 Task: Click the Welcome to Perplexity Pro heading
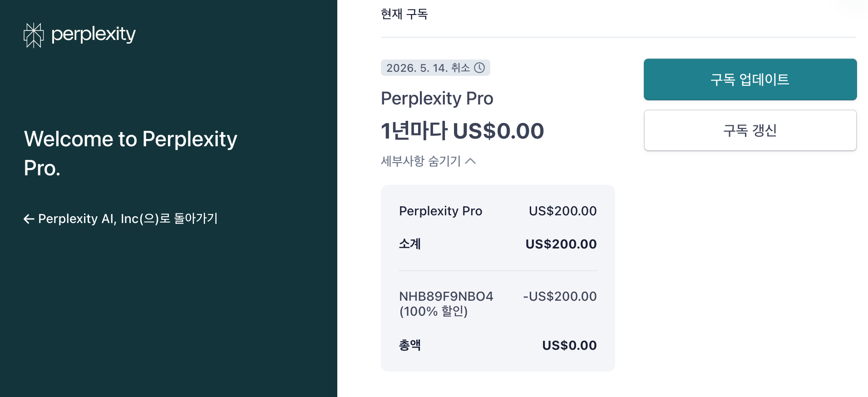pyautogui.click(x=130, y=153)
